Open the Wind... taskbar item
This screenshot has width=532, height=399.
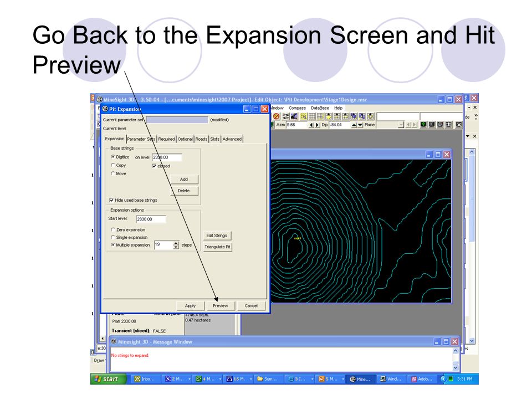tap(391, 379)
